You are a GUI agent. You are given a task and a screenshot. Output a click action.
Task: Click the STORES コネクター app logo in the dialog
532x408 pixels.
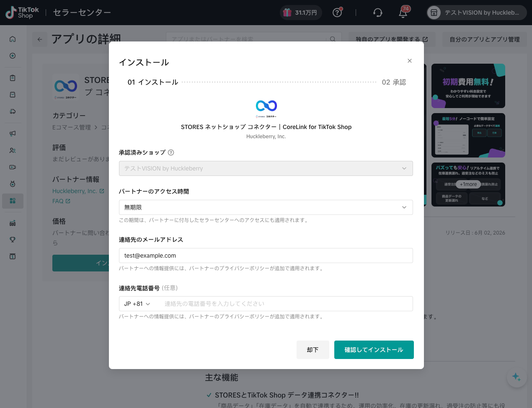pos(266,108)
